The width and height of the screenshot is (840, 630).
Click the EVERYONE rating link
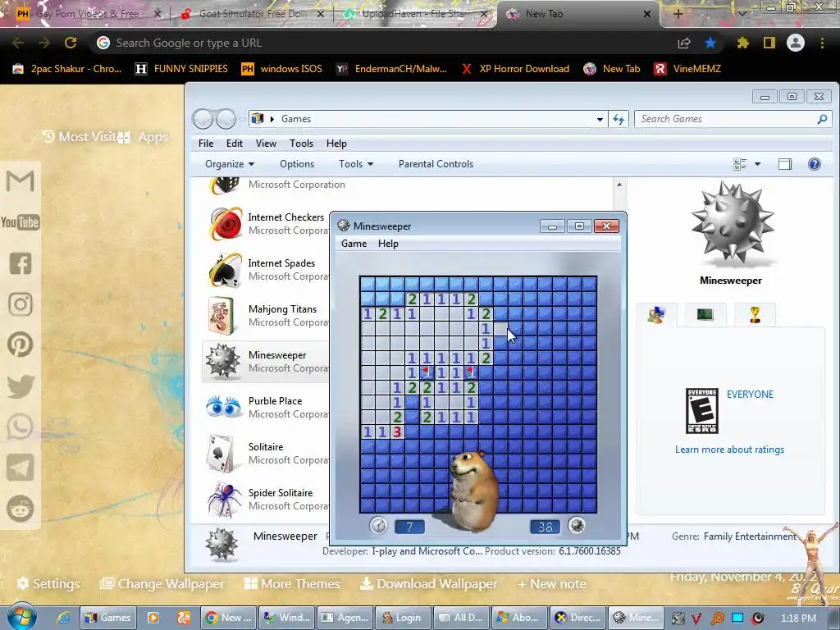pyautogui.click(x=750, y=395)
